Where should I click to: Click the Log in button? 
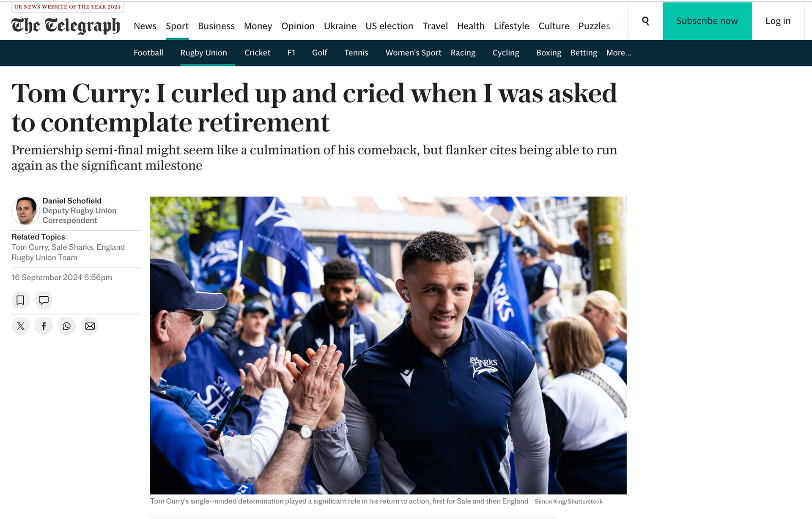tap(778, 21)
